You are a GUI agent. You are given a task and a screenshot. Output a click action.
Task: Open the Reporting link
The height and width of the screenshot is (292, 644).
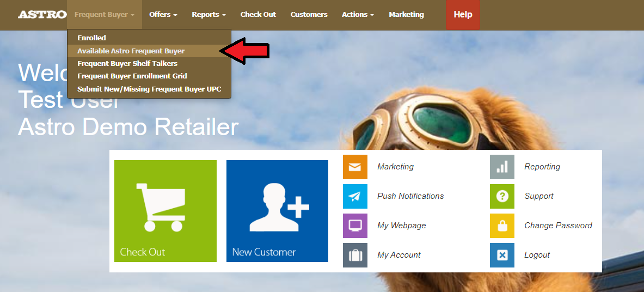(x=542, y=167)
